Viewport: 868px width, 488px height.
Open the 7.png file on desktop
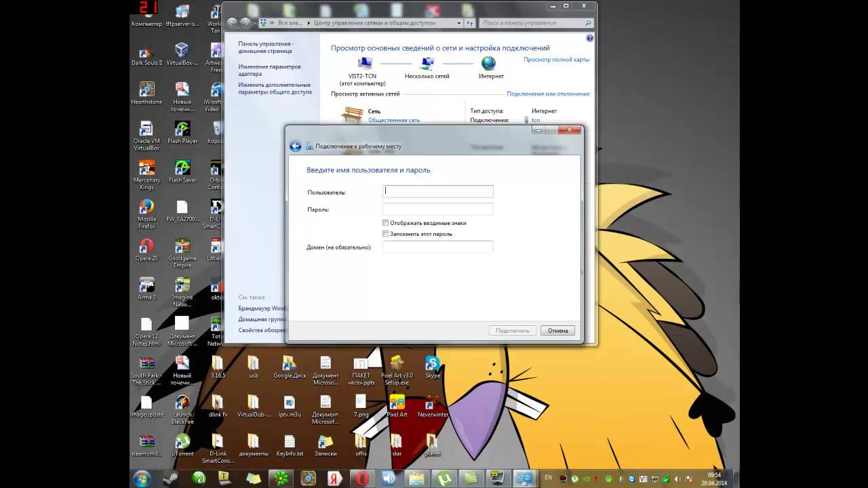point(361,405)
